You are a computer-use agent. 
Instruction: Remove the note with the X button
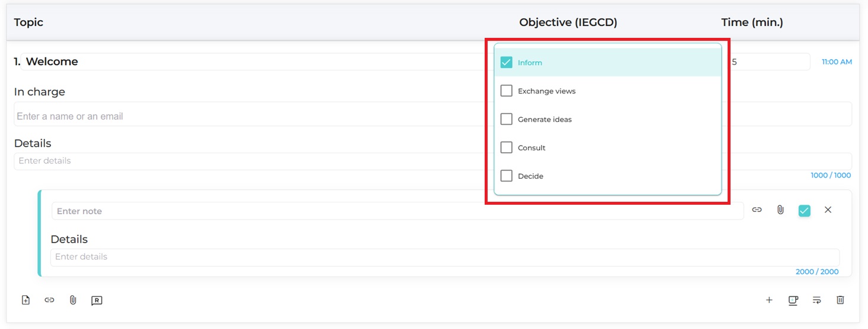pyautogui.click(x=828, y=210)
